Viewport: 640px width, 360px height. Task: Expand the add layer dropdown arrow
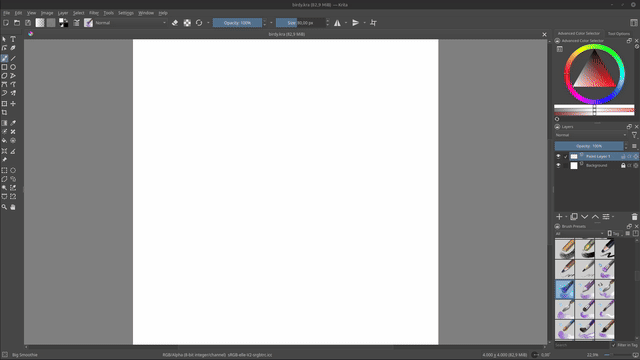tap(567, 217)
